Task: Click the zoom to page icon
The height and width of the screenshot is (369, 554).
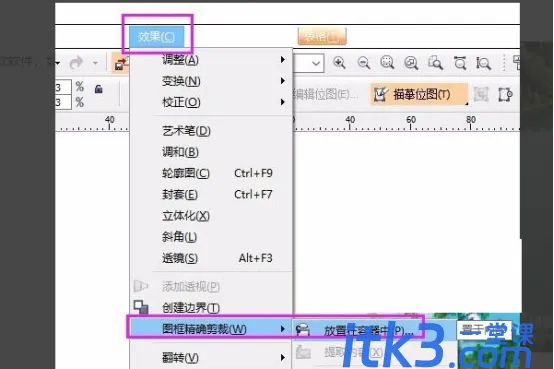Action: click(x=435, y=63)
